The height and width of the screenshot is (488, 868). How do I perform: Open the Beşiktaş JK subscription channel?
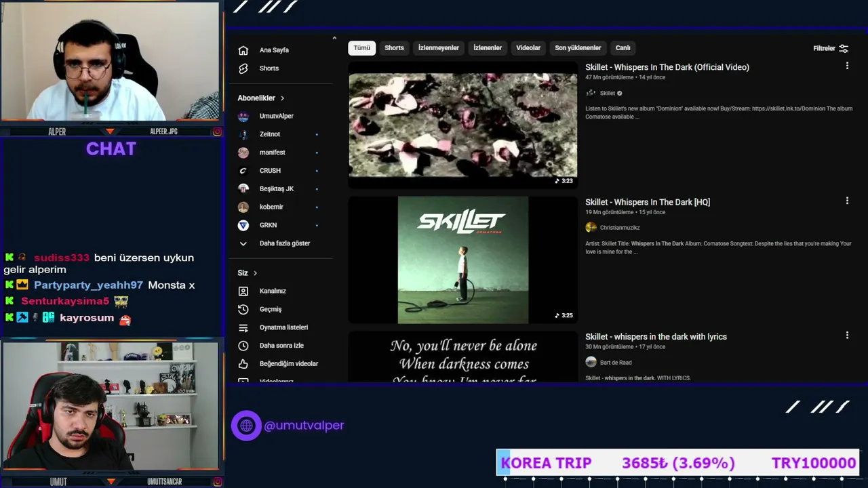pos(276,188)
